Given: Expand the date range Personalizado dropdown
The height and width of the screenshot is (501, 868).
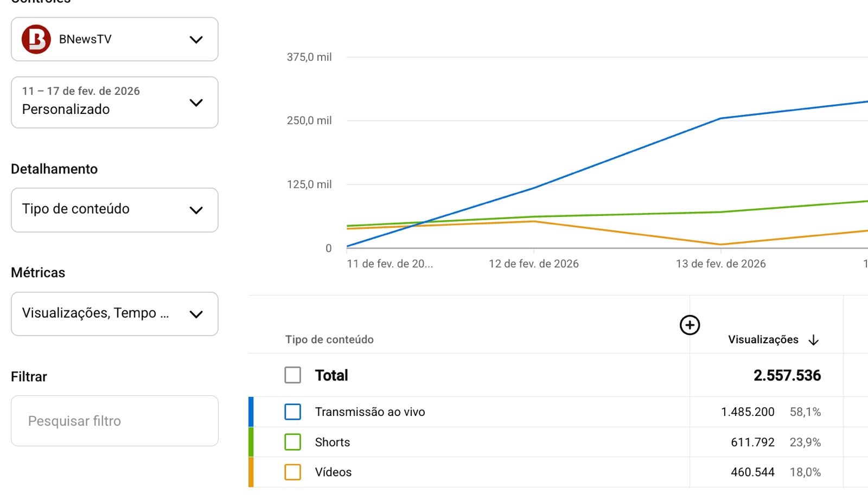Looking at the screenshot, I should tap(196, 102).
